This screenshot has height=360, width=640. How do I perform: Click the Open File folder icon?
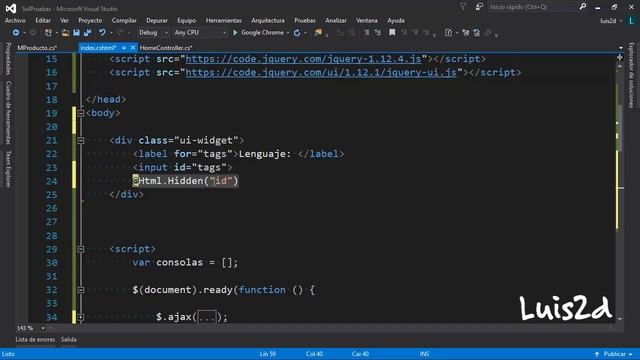tap(65, 33)
